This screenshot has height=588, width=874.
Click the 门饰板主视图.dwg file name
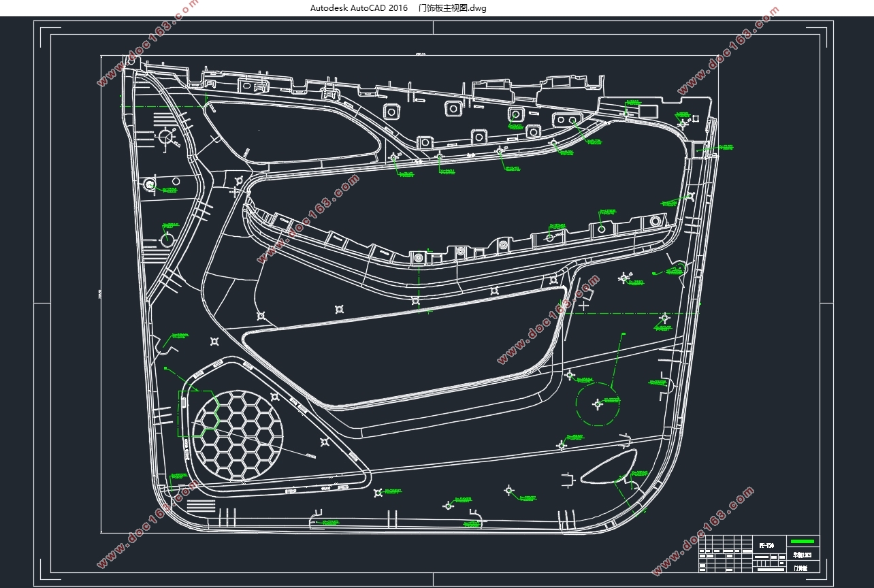[453, 8]
